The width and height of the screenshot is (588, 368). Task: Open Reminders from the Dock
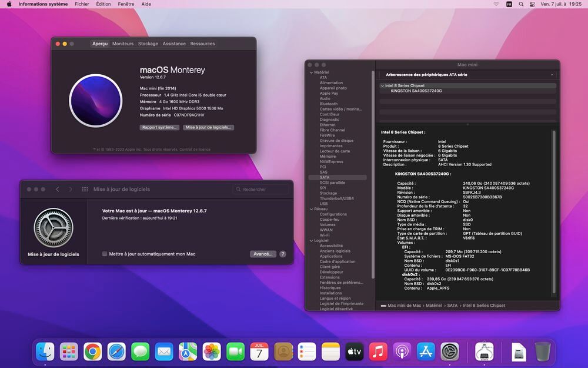307,352
